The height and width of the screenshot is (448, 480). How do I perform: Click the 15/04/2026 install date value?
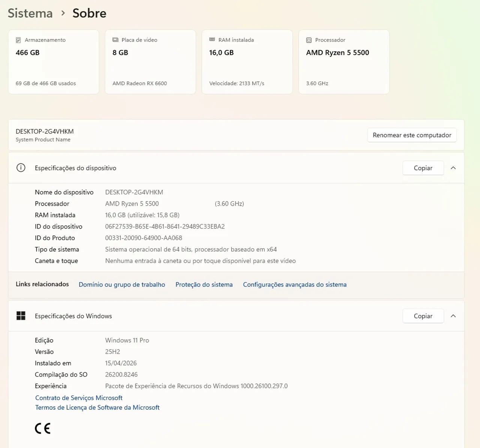click(x=121, y=363)
